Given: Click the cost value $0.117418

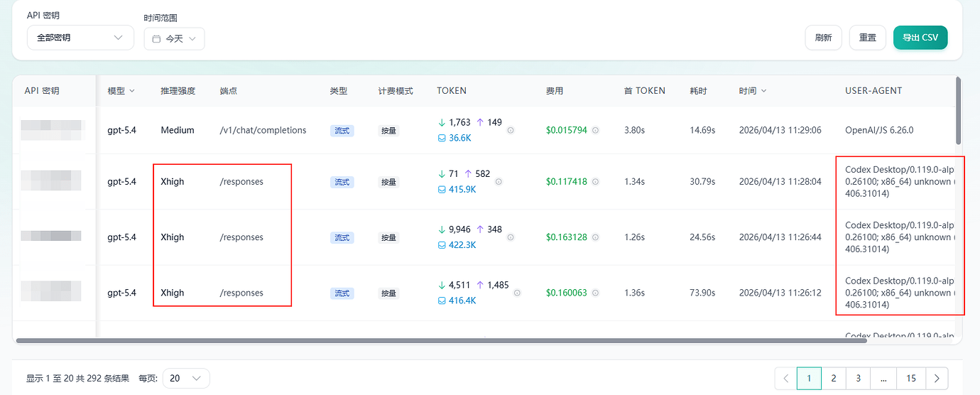Looking at the screenshot, I should click(567, 182).
